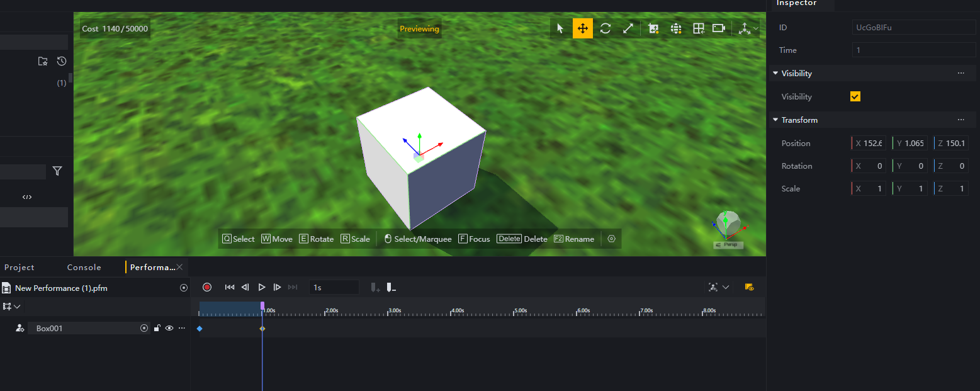Collapse the Visibility section header

point(775,74)
